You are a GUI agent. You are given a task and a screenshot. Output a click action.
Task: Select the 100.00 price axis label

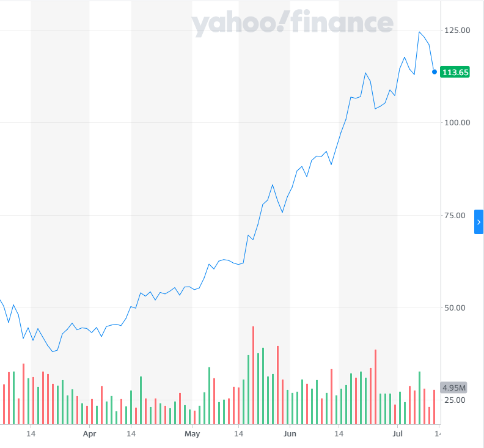pos(457,122)
